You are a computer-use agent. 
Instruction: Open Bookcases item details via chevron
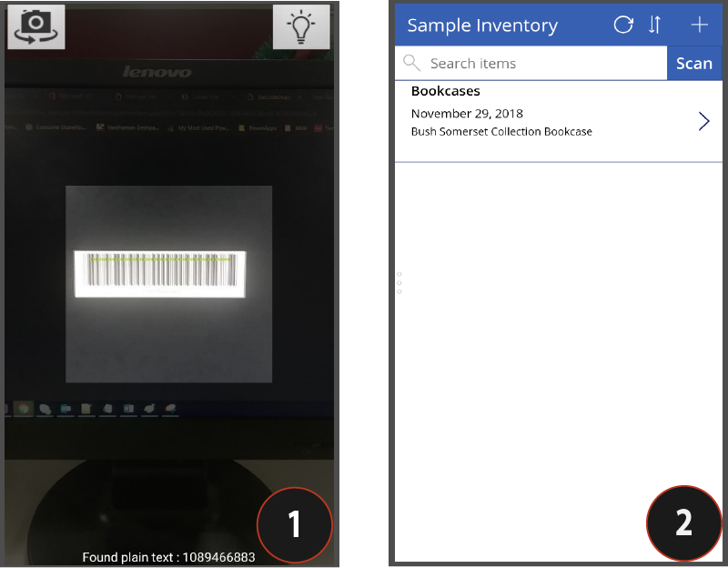click(x=703, y=121)
